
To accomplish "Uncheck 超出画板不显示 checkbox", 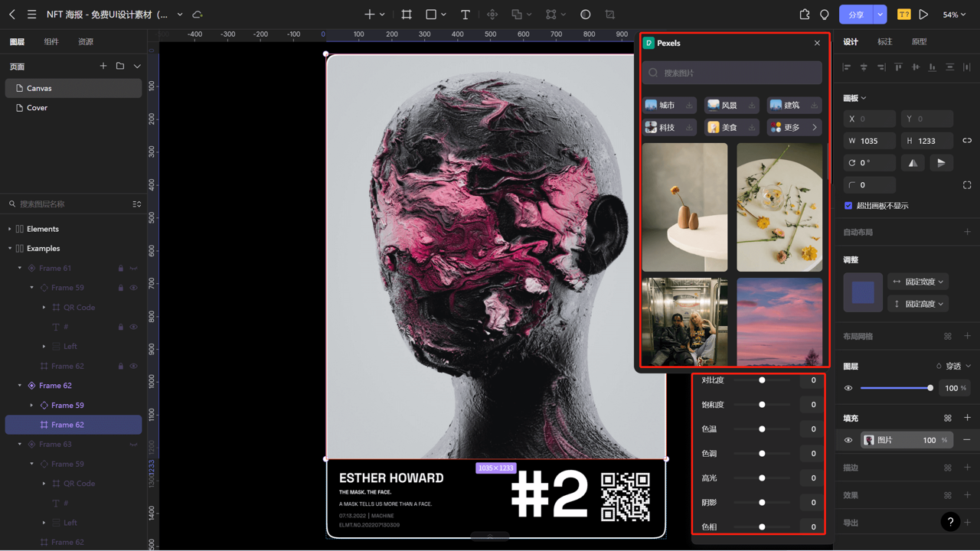I will coord(848,206).
